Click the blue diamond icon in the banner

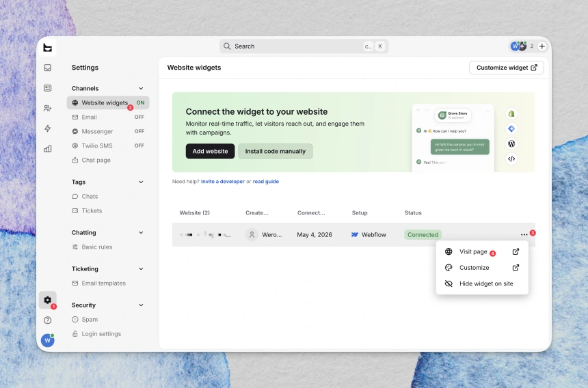click(x=511, y=129)
